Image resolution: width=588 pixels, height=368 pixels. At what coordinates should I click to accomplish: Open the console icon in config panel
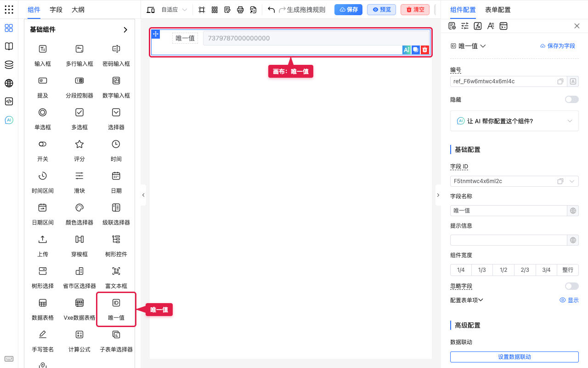coord(503,26)
